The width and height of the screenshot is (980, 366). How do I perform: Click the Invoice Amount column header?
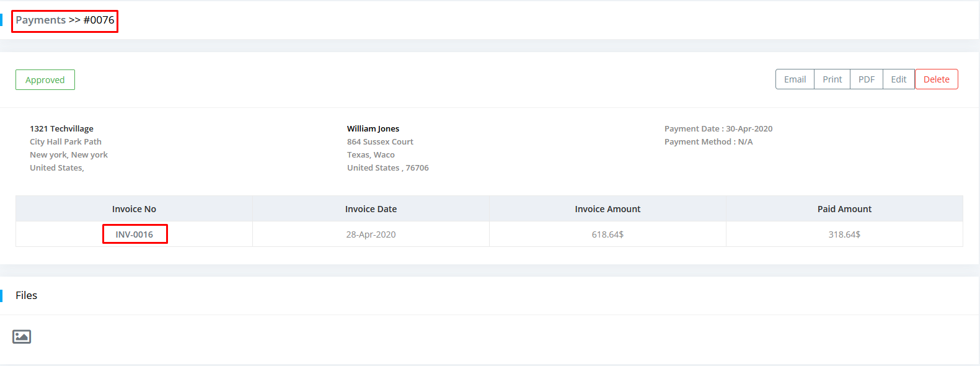pos(607,209)
